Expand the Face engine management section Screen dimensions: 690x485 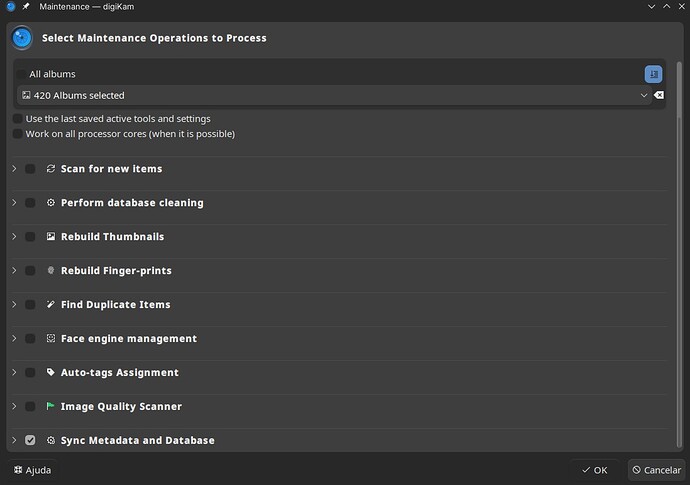(x=14, y=338)
